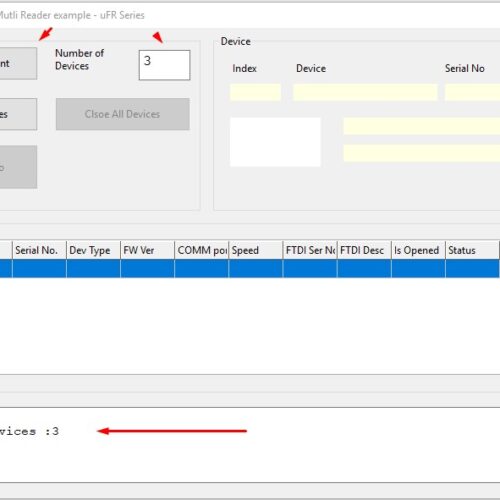Click the Speed column header

(x=256, y=250)
